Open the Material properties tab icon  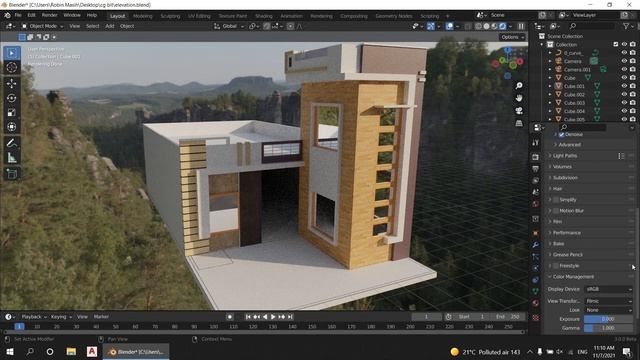click(536, 303)
